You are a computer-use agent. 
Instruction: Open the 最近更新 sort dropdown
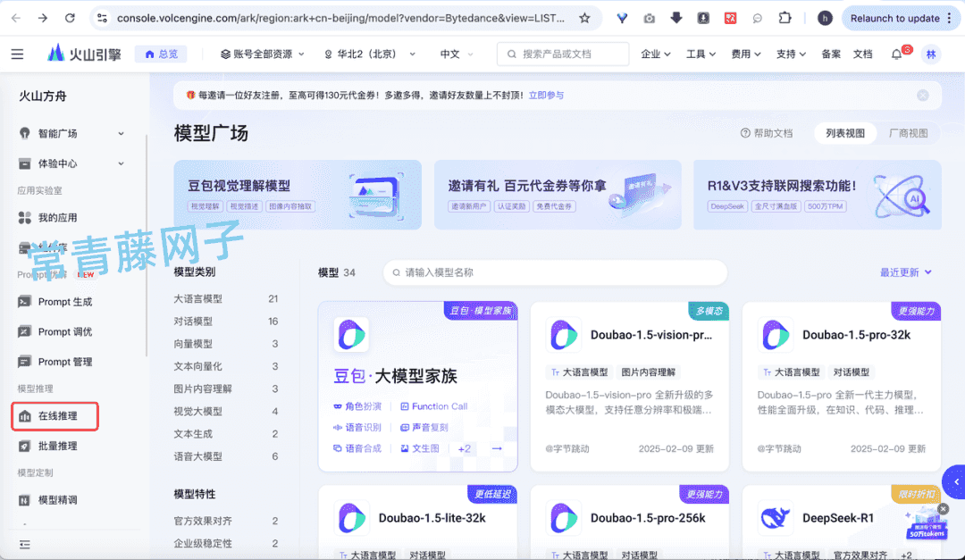[905, 272]
